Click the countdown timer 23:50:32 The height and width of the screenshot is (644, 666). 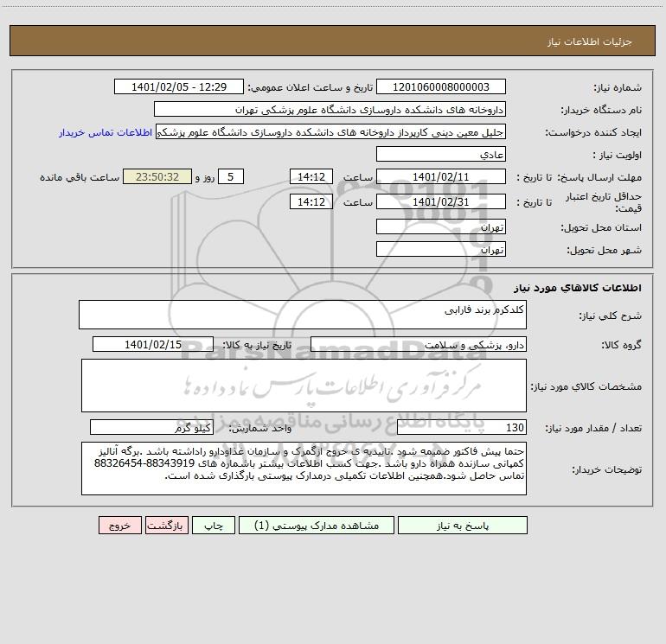click(157, 176)
